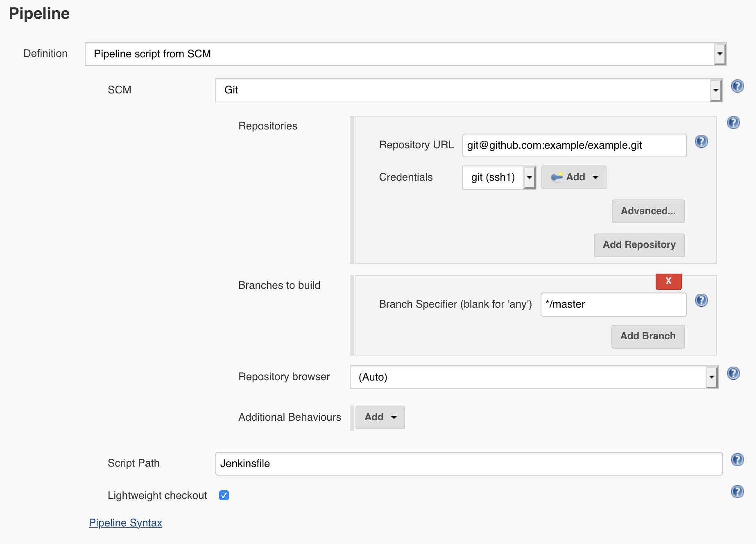Open help for the Repositories section
The width and height of the screenshot is (756, 544).
[733, 122]
